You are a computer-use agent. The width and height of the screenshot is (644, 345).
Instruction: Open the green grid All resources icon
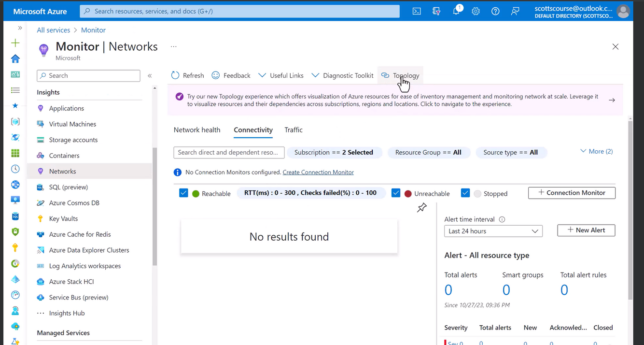[x=15, y=153]
